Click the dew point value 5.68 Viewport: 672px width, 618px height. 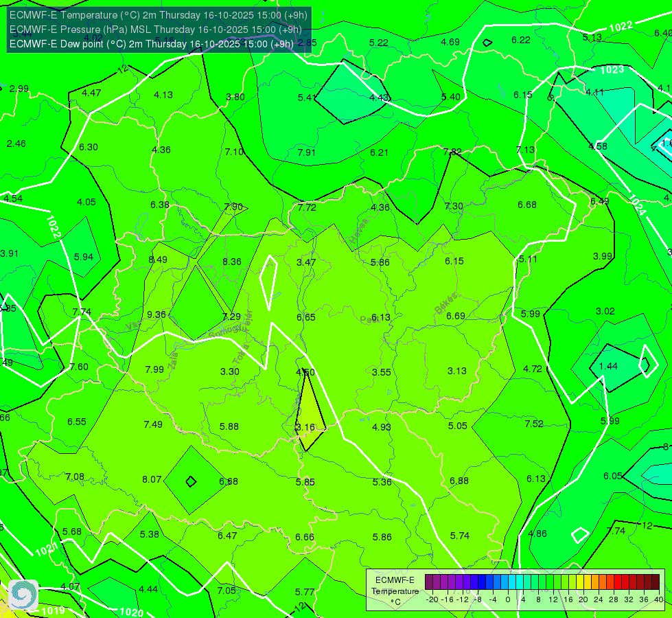pos(72,531)
